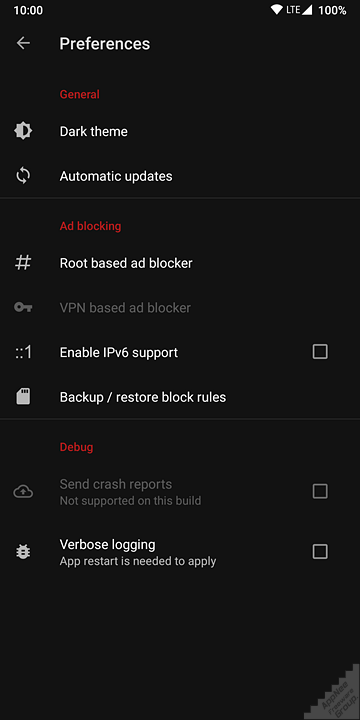Open VPN based ad blocker option
The image size is (360, 720).
(180, 308)
